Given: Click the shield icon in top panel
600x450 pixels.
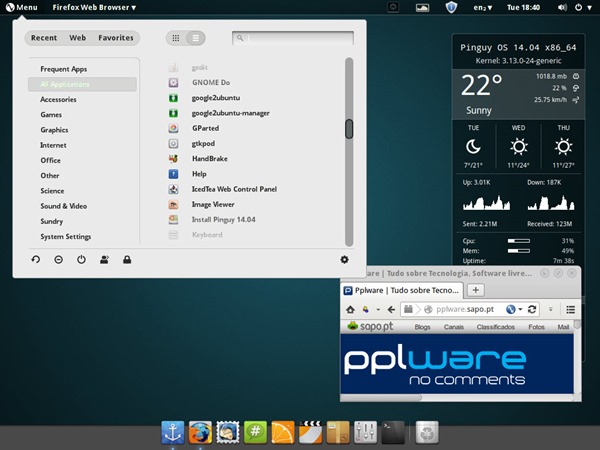Looking at the screenshot, I should 452,7.
